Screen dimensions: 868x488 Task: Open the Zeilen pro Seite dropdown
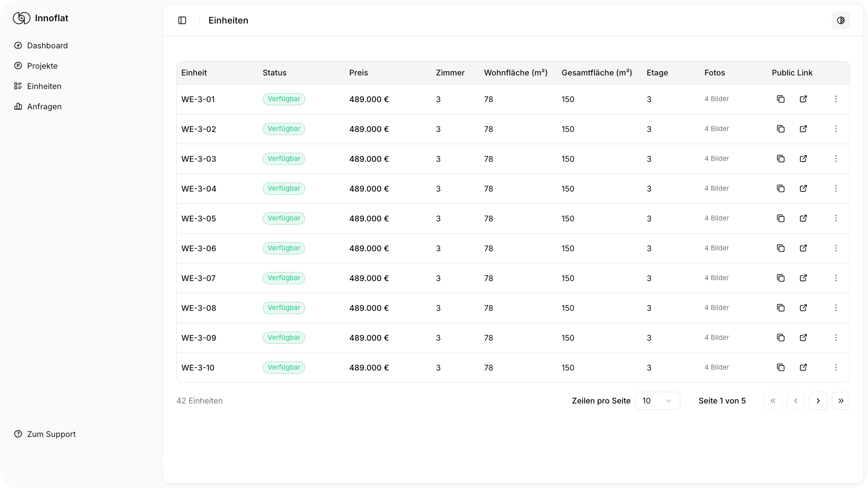pos(657,401)
